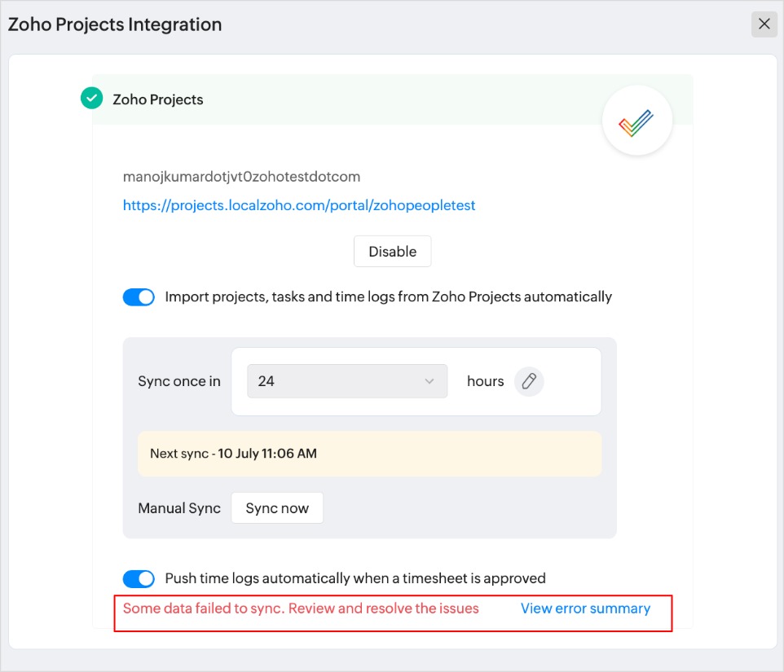Image resolution: width=784 pixels, height=672 pixels.
Task: Click the Zoho Projects Integration title
Action: coord(115,24)
